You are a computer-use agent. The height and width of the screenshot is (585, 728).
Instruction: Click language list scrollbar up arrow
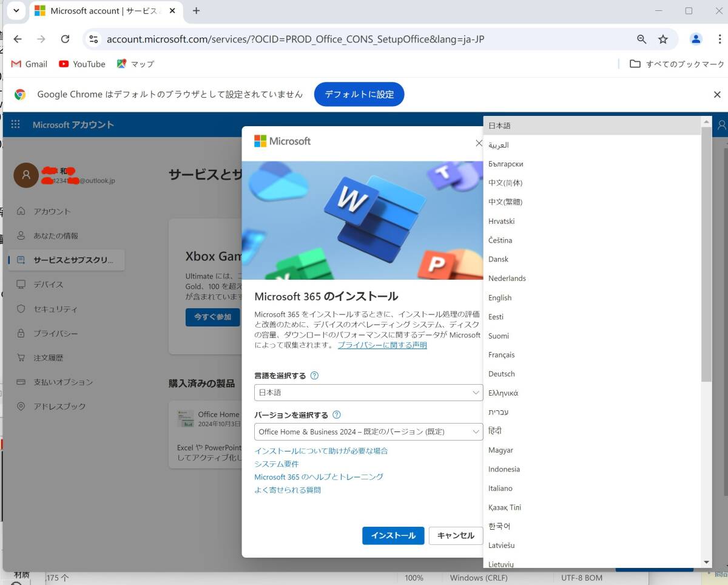[x=706, y=121]
